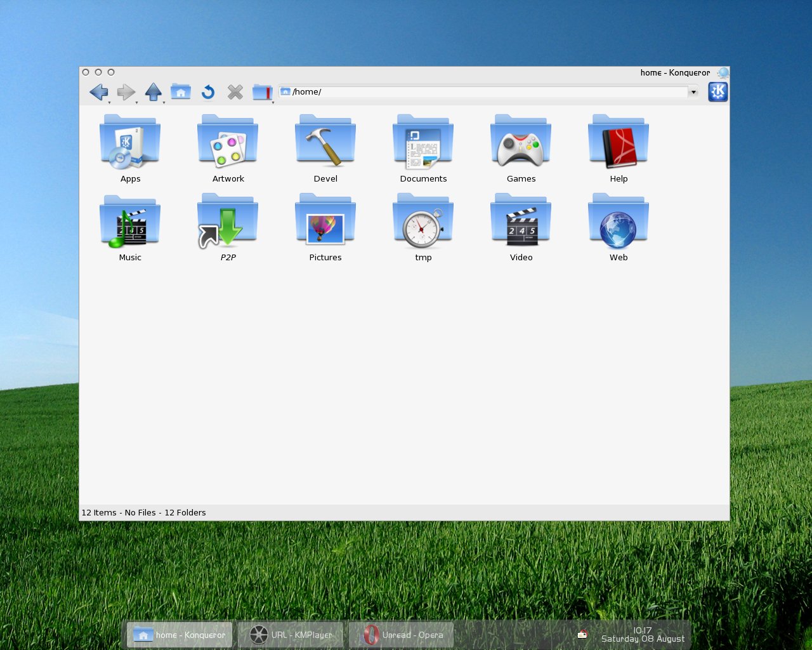This screenshot has height=650, width=812.
Task: Open the Music folder
Action: 130,228
